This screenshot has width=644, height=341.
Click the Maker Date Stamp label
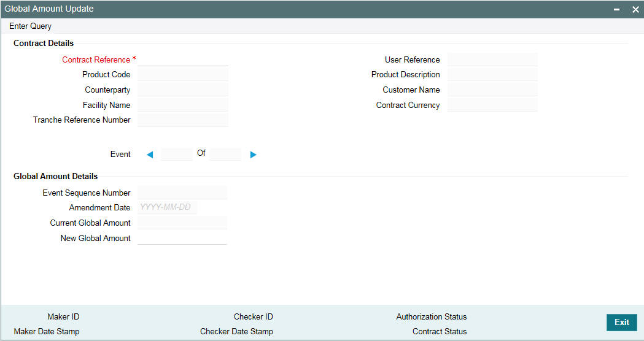[47, 331]
